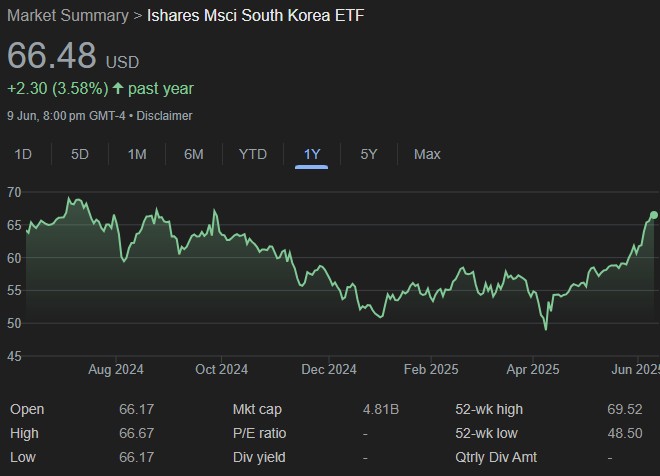Image resolution: width=660 pixels, height=476 pixels.
Task: Click the Qtrly Div Amt label
Action: click(496, 457)
